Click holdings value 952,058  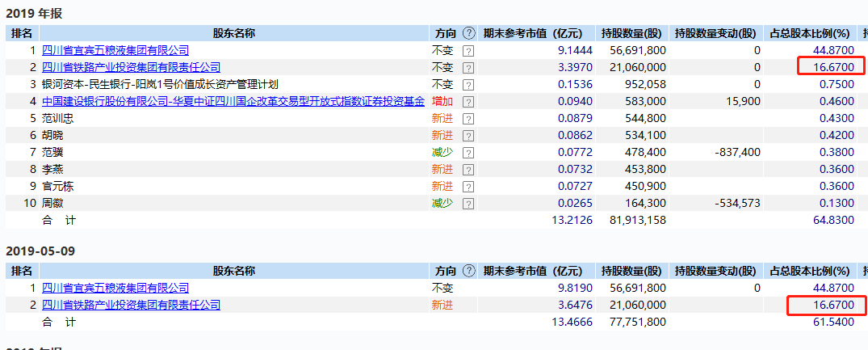click(644, 84)
